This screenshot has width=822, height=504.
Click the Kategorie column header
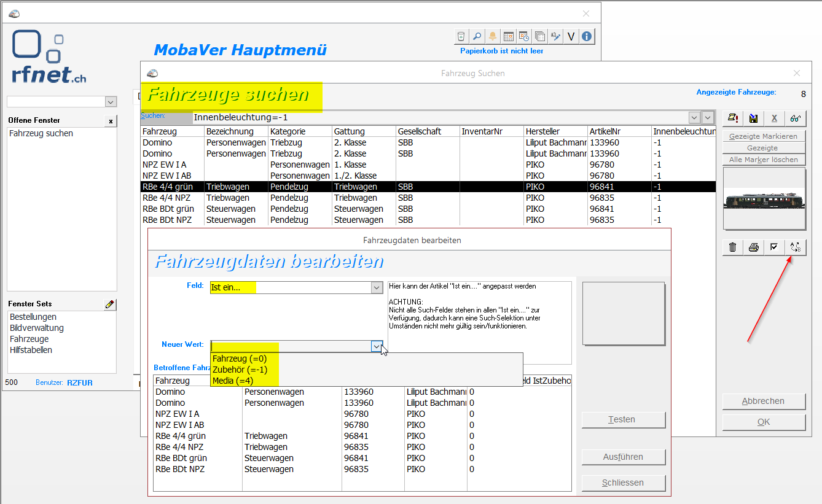click(x=300, y=131)
